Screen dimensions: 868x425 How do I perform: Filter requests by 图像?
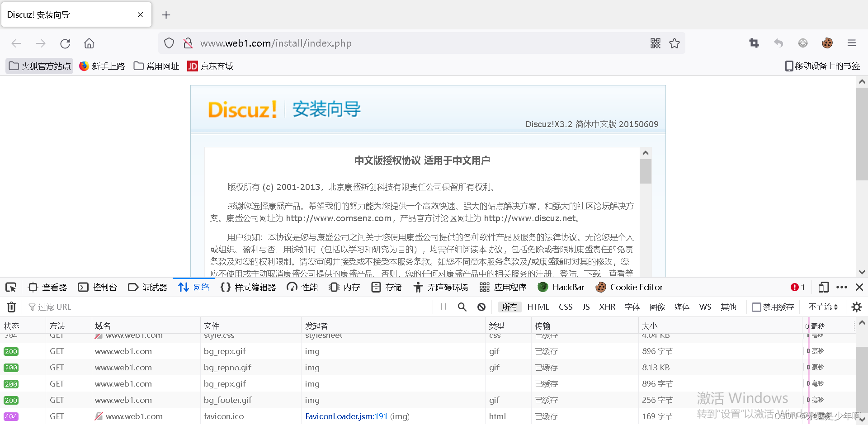[x=657, y=307]
